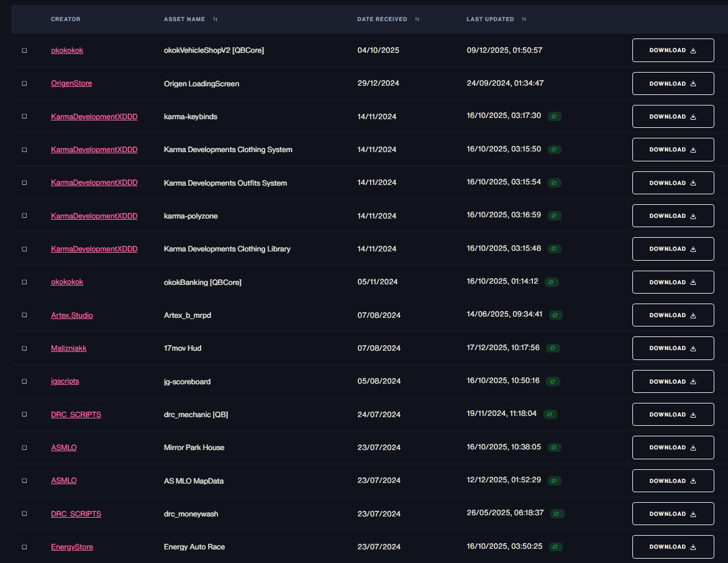Sort list by Date Received arrows
The image size is (728, 563).
[x=417, y=19]
